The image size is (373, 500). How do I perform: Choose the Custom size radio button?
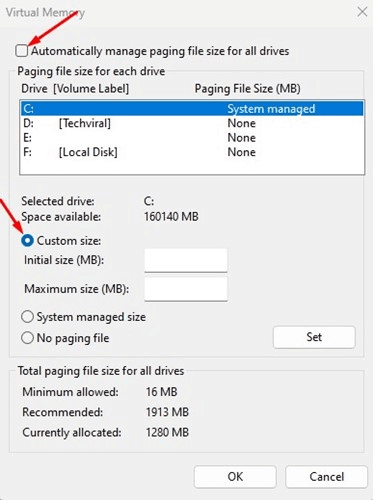[x=27, y=241]
